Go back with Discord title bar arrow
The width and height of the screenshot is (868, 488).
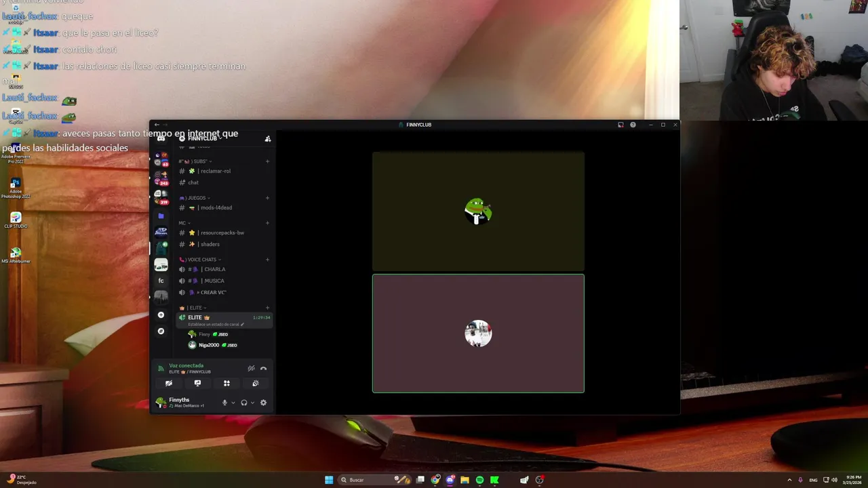click(x=157, y=125)
